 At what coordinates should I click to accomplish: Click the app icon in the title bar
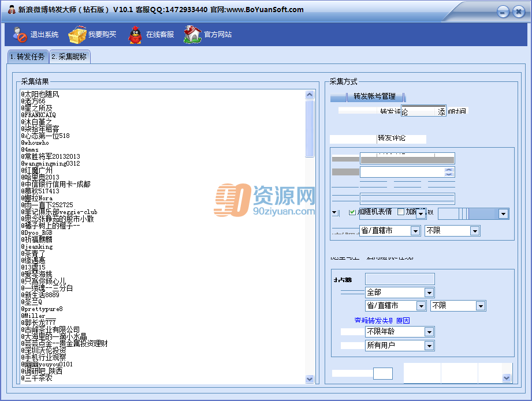(12, 10)
